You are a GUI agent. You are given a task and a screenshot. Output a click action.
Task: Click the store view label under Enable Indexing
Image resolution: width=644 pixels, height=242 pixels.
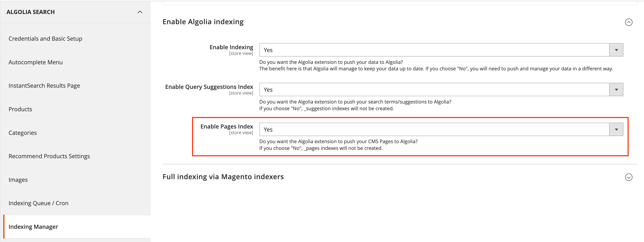click(241, 53)
